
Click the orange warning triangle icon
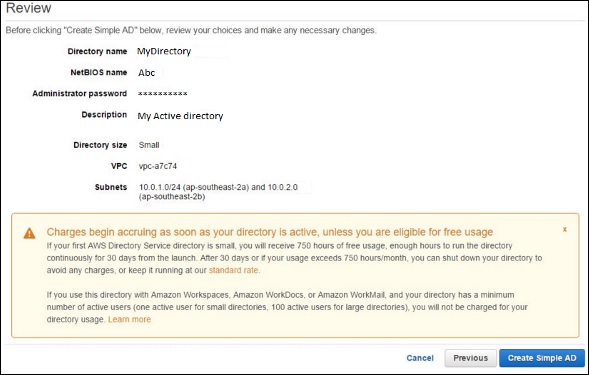[x=29, y=233]
